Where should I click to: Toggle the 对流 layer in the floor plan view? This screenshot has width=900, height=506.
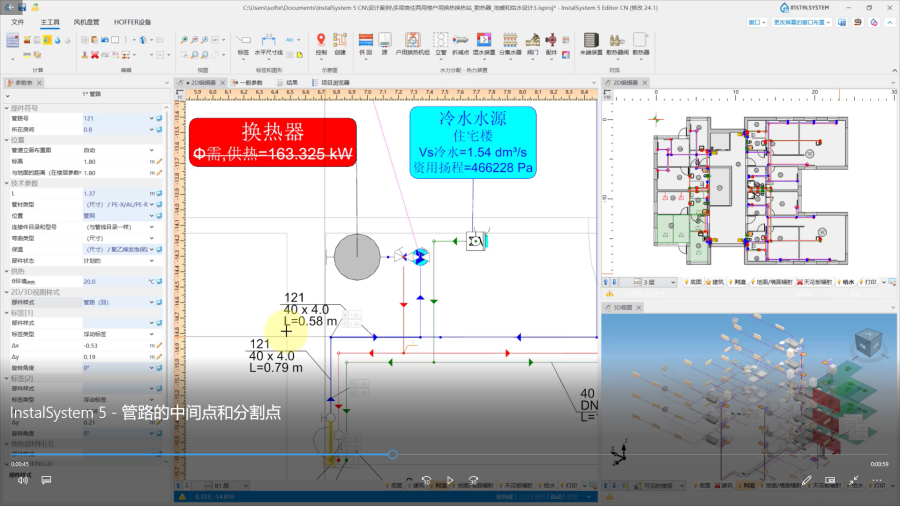[x=737, y=282]
